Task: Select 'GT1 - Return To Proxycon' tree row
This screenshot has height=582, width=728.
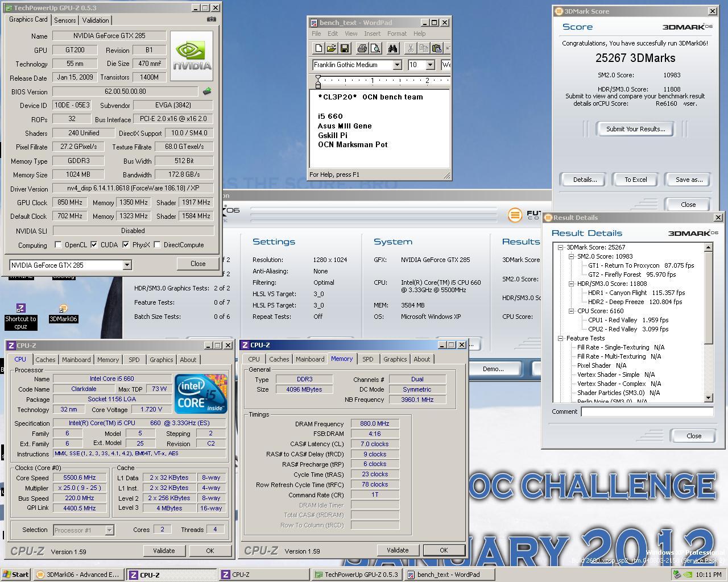Action: pos(641,265)
